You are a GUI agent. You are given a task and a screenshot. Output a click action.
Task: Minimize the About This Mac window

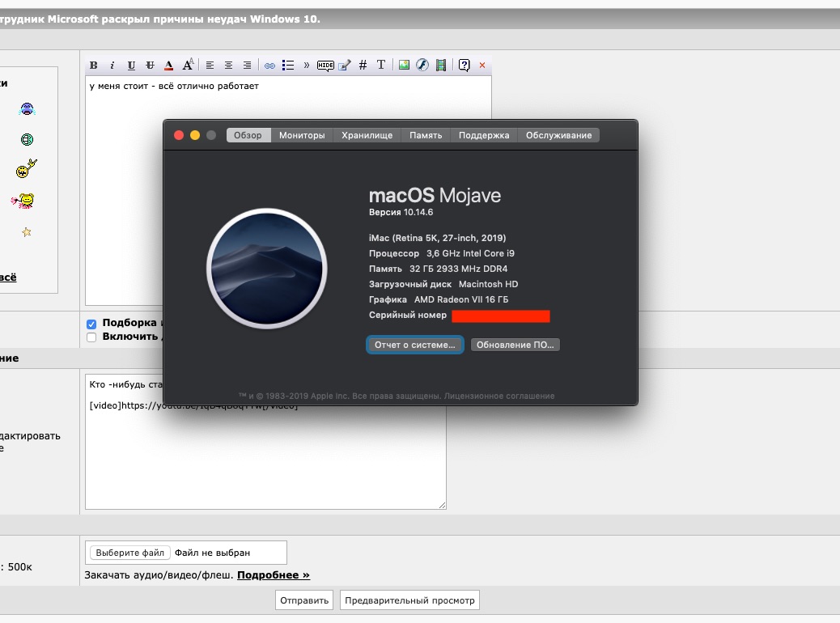pos(195,136)
